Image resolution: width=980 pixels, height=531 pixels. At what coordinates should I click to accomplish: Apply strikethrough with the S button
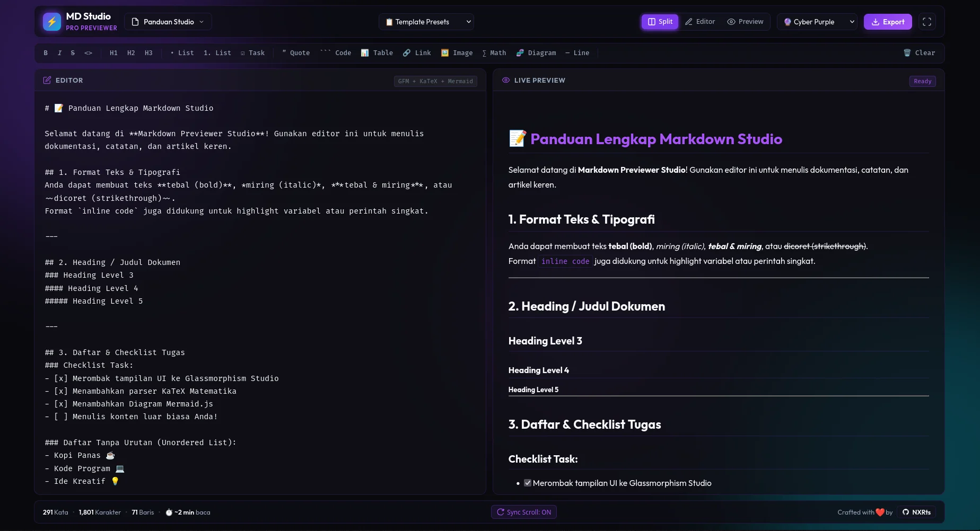(x=73, y=53)
